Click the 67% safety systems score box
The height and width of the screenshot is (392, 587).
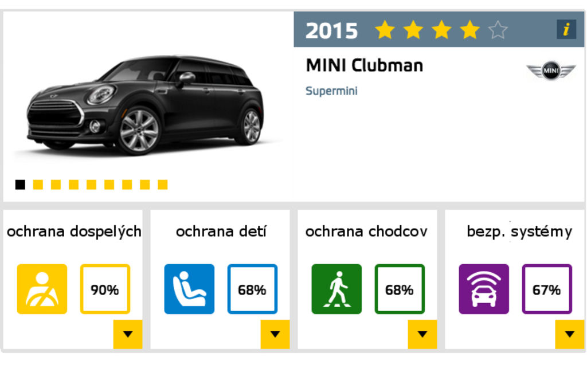tap(546, 289)
